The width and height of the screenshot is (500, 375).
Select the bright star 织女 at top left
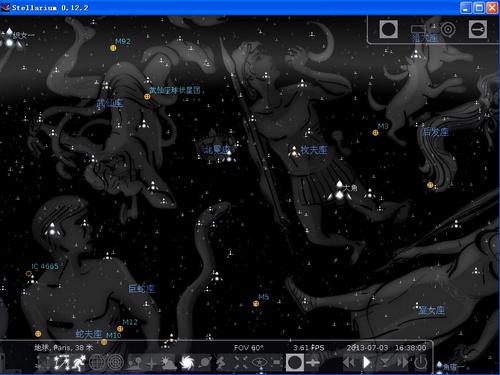coord(9,42)
